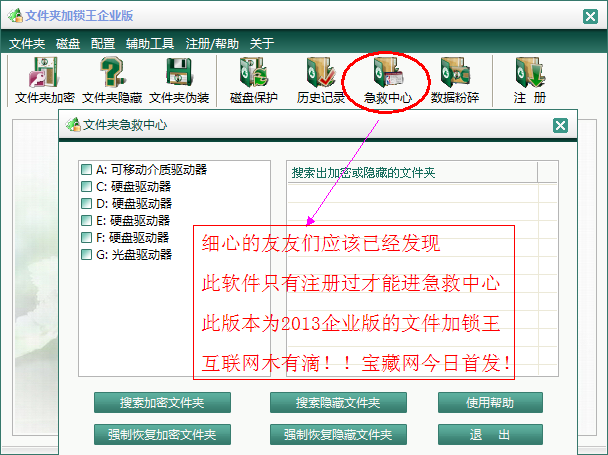
Task: Click the 搜索隐藏文件夹 button
Action: pyautogui.click(x=338, y=403)
